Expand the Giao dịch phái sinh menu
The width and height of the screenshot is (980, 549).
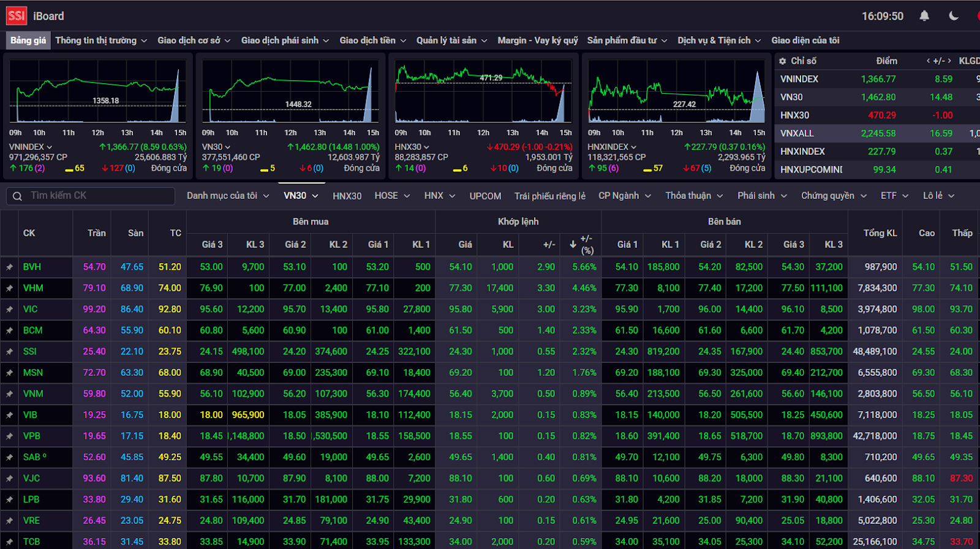coord(285,40)
